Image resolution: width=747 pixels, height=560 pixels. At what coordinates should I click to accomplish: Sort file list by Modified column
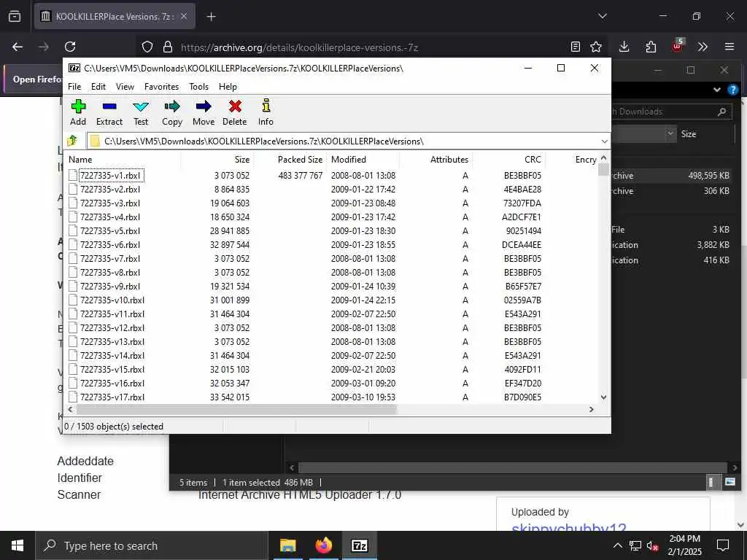click(363, 160)
